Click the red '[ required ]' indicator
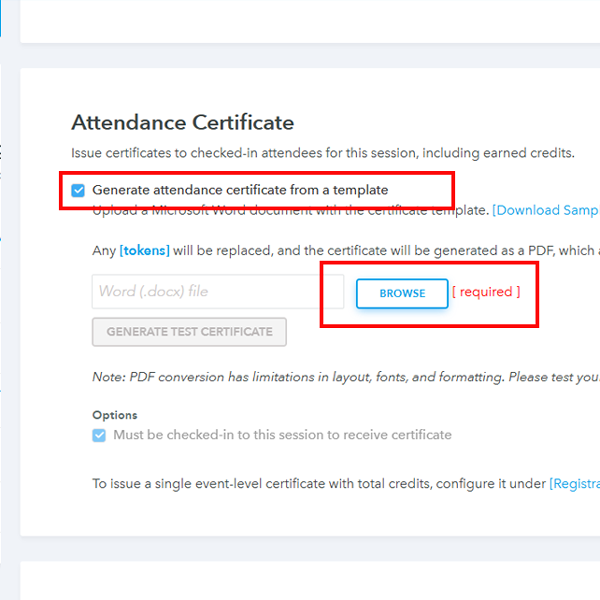 point(486,292)
